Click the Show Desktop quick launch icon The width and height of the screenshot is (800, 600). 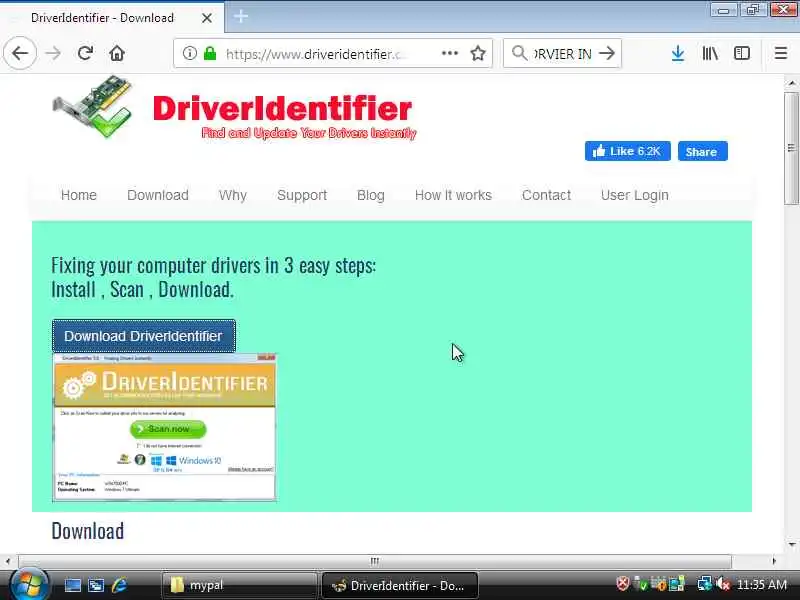click(x=72, y=585)
